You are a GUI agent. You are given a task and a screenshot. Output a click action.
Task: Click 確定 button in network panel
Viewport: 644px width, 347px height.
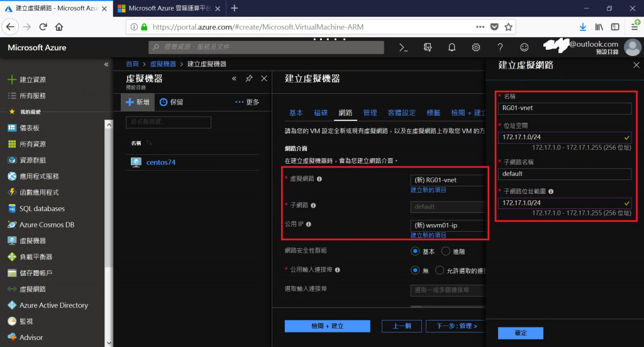(x=520, y=333)
